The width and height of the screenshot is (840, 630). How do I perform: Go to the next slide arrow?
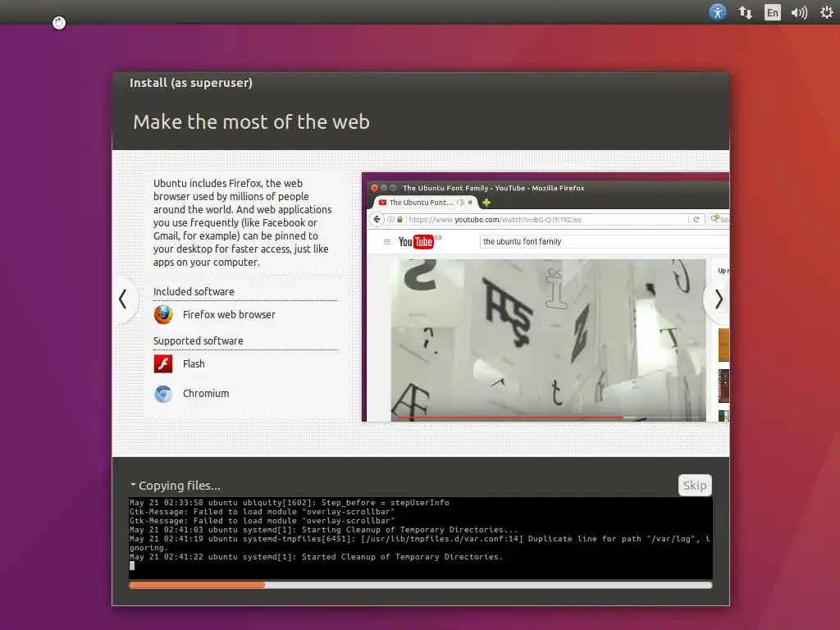[719, 299]
